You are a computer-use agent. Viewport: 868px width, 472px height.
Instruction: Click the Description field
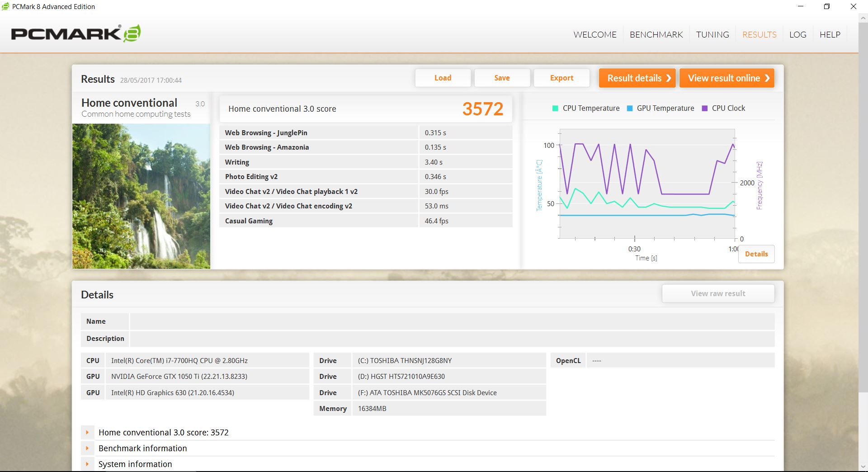pyautogui.click(x=452, y=339)
